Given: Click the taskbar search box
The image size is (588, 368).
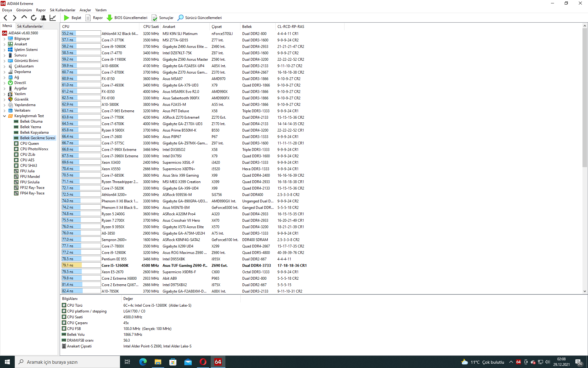Looking at the screenshot, I should point(67,362).
